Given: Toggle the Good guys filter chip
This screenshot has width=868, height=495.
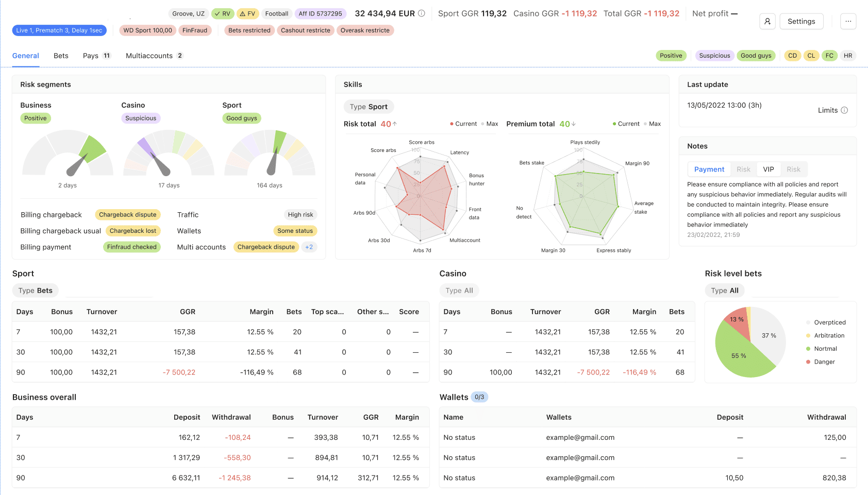Looking at the screenshot, I should coord(756,56).
